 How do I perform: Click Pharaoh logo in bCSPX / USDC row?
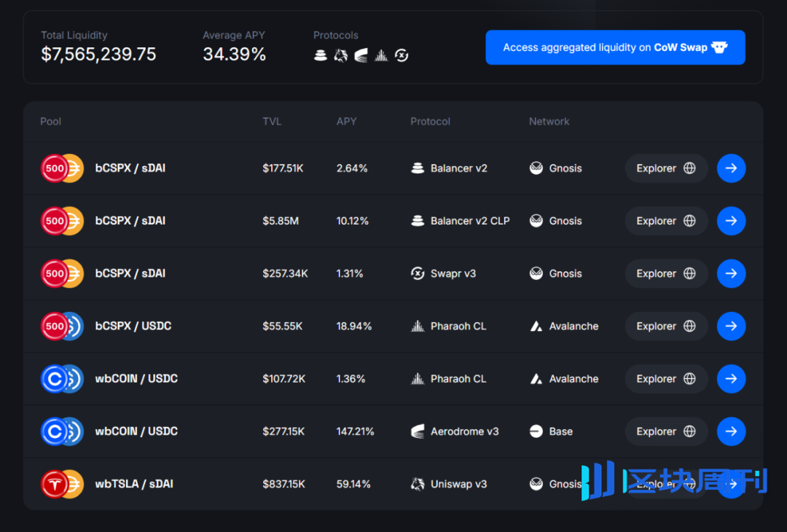point(418,326)
